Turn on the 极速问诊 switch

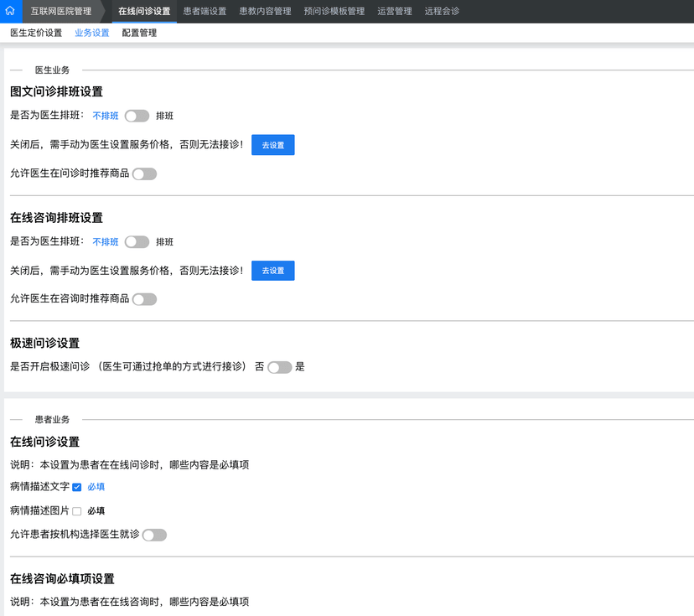280,367
